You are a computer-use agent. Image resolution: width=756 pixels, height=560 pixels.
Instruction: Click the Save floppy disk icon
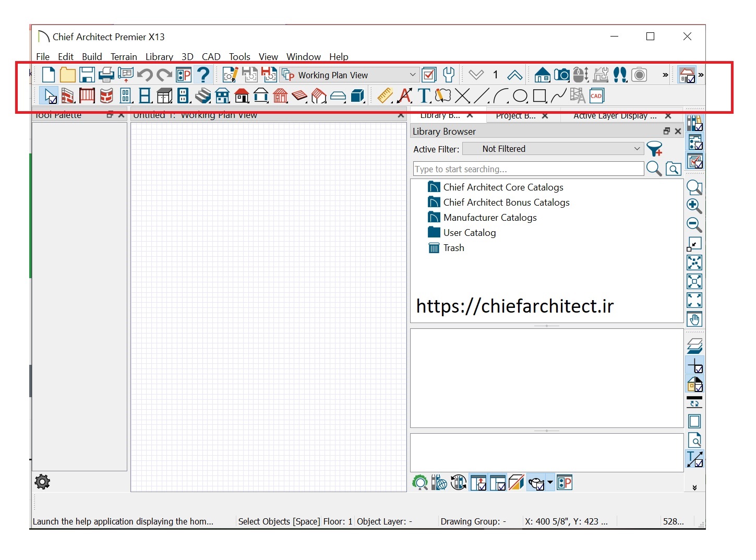(87, 75)
